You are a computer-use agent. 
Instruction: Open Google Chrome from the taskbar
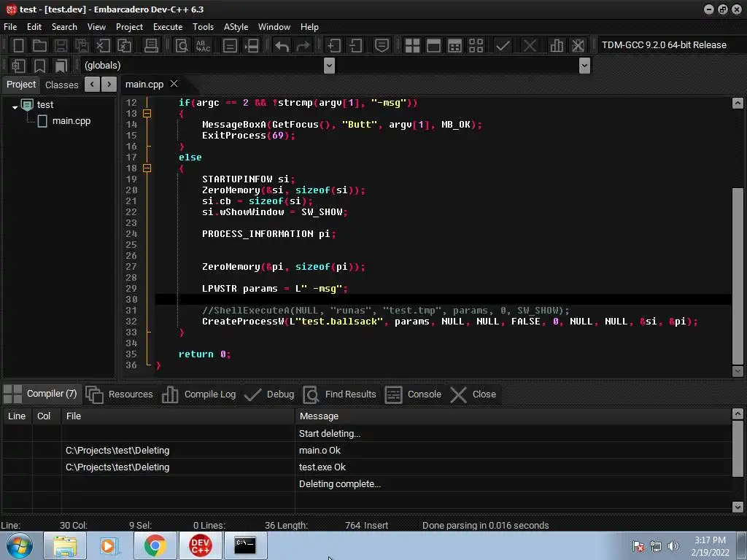coord(155,545)
